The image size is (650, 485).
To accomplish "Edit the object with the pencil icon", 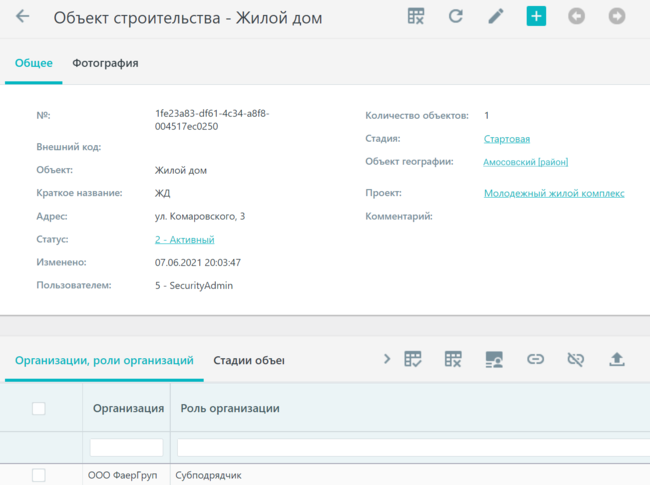I will [x=496, y=16].
